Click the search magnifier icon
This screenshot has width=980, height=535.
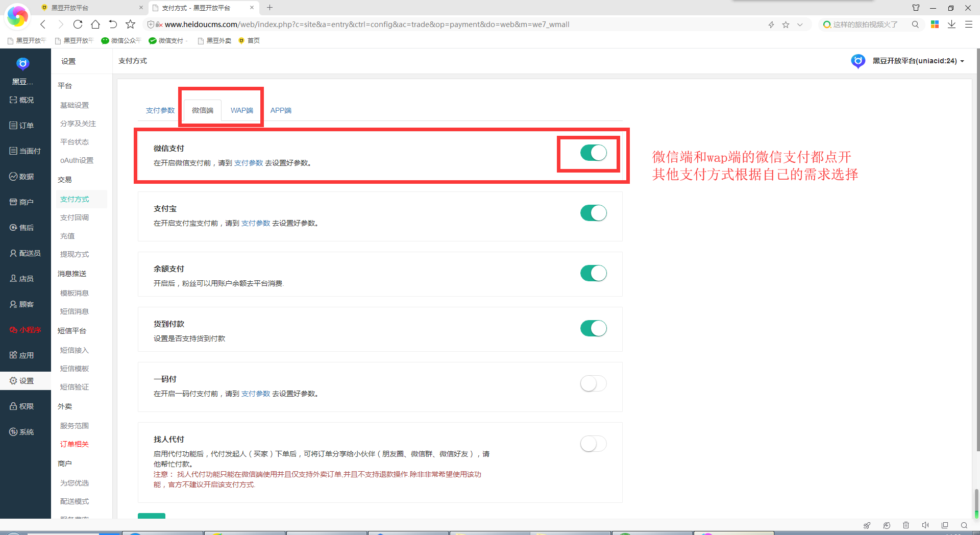click(x=915, y=25)
